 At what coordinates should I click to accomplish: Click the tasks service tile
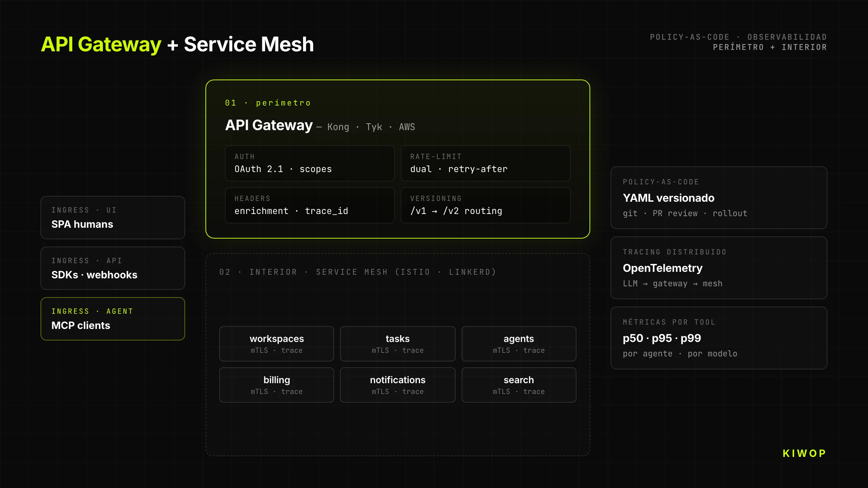[397, 343]
